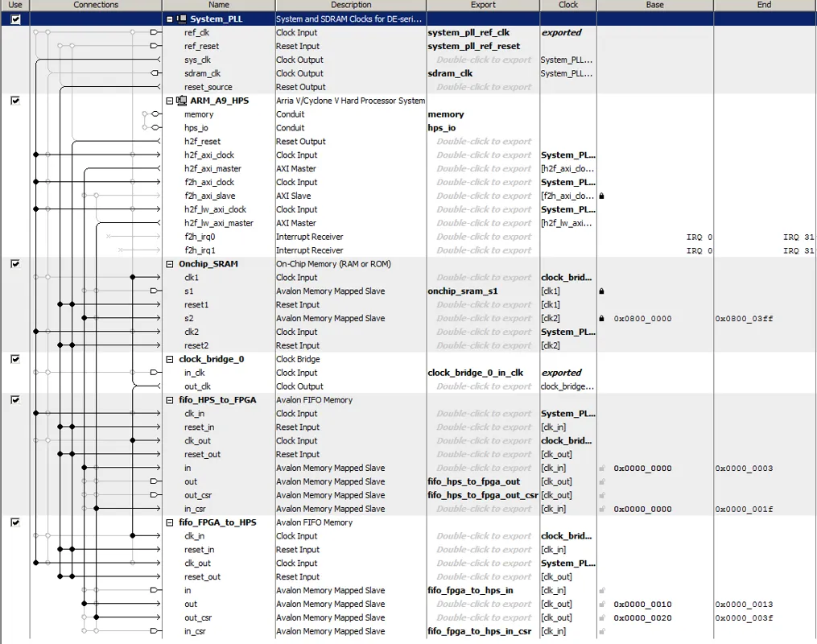This screenshot has width=817, height=644.
Task: Collapse the clock_bridge_0 interfaces
Action: coord(169,360)
